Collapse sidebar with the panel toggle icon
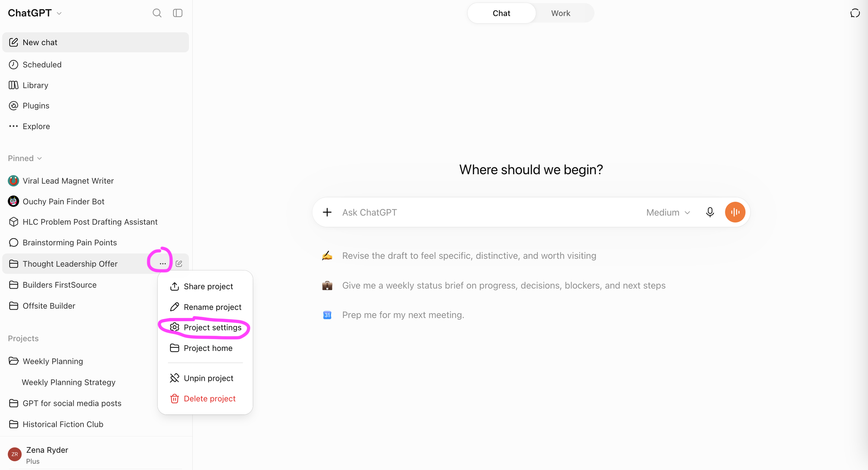Viewport: 868px width, 470px height. (x=178, y=13)
